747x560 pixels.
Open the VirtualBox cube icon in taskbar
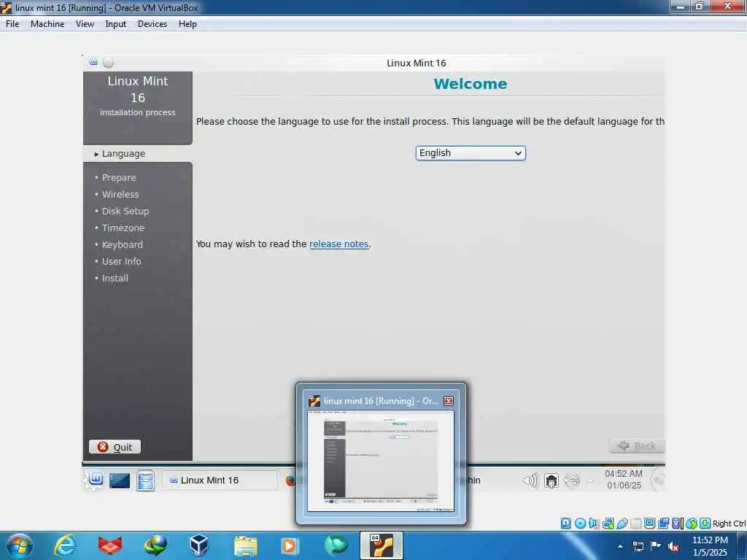pyautogui.click(x=198, y=545)
